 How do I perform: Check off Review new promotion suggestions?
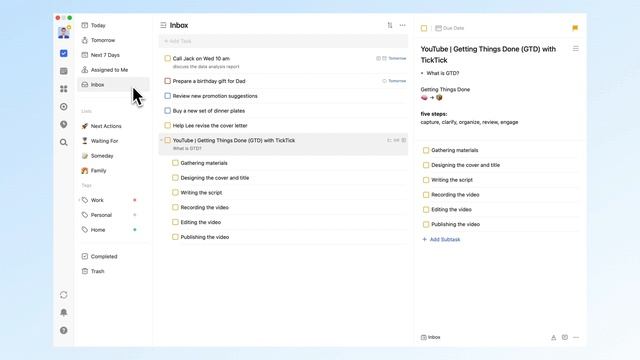click(x=167, y=96)
